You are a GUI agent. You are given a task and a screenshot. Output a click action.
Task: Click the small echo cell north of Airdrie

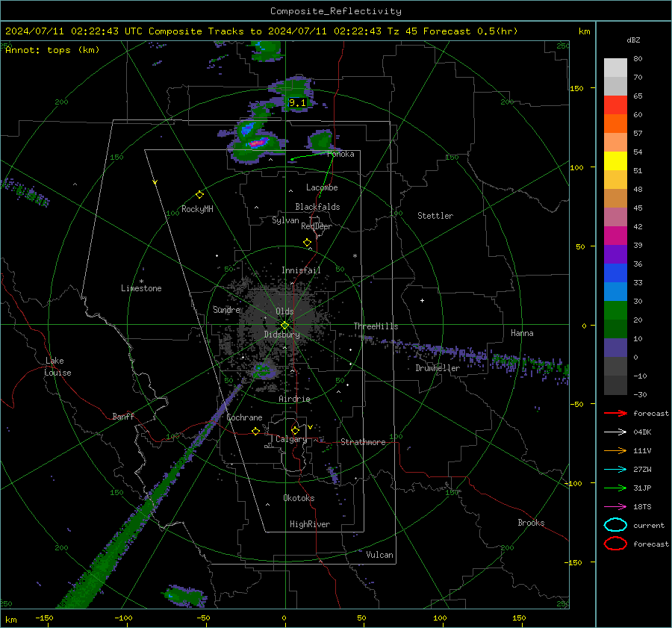coord(264,370)
